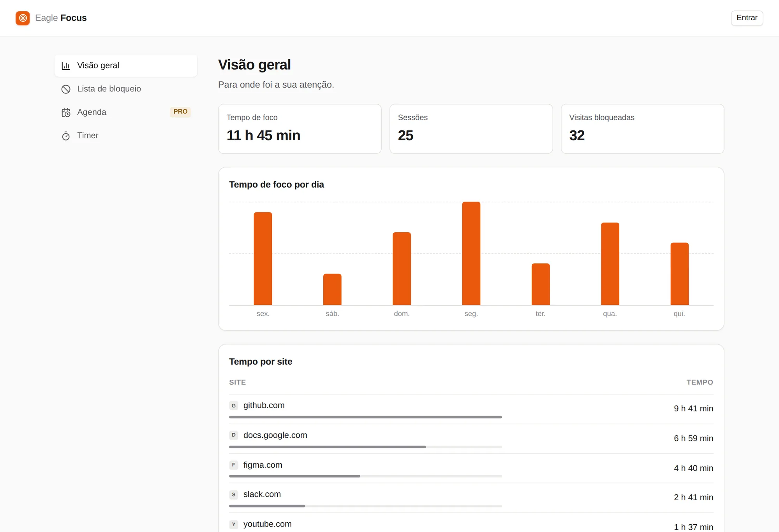Select the qua. bar in the chart
This screenshot has width=779, height=532.
pyautogui.click(x=610, y=263)
